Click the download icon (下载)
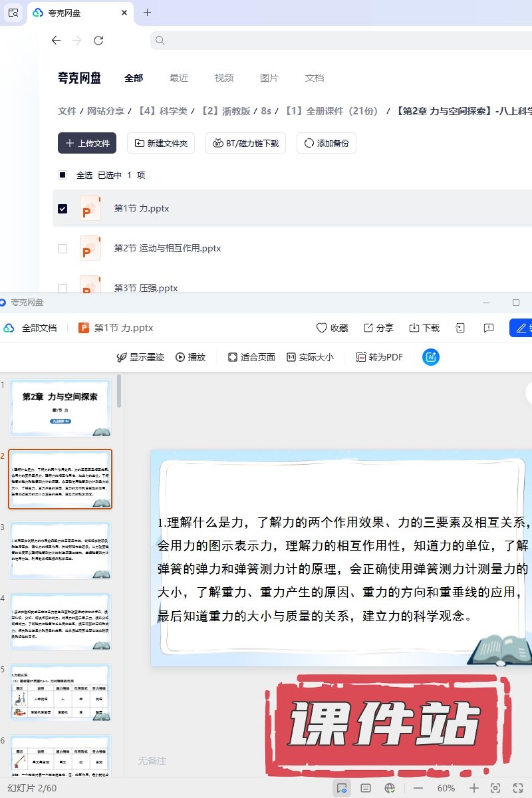This screenshot has height=798, width=532. (424, 328)
